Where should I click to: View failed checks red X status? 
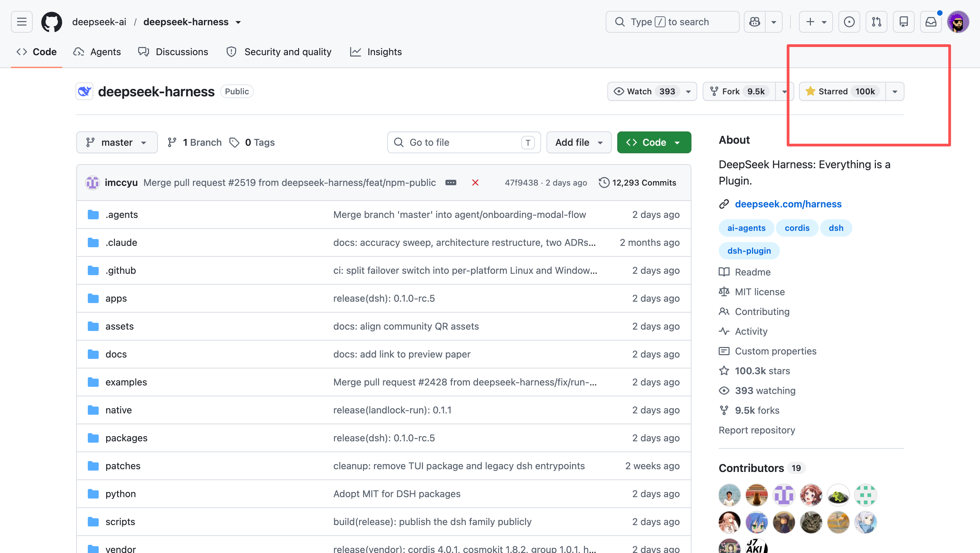tap(475, 183)
